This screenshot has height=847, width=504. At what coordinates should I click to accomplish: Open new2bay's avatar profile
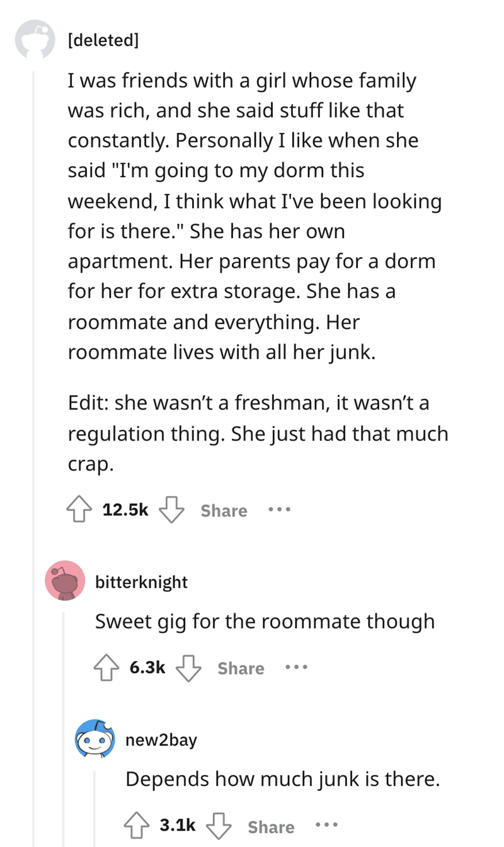95,738
